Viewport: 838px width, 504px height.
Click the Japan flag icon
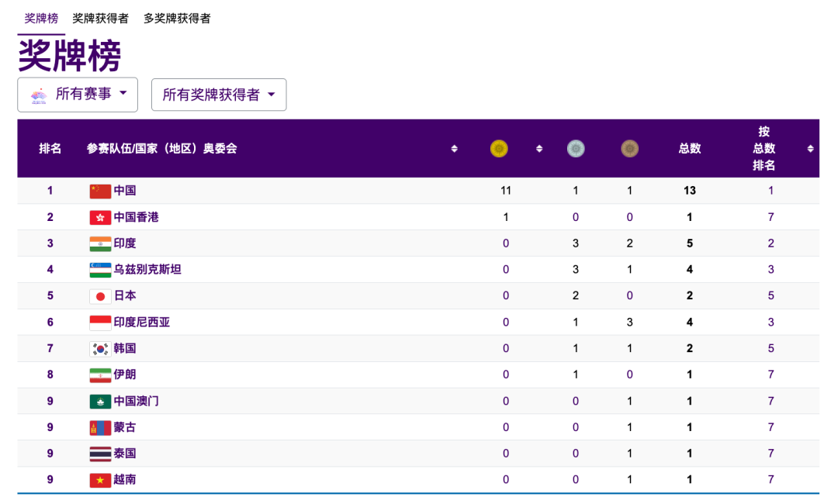pos(100,296)
